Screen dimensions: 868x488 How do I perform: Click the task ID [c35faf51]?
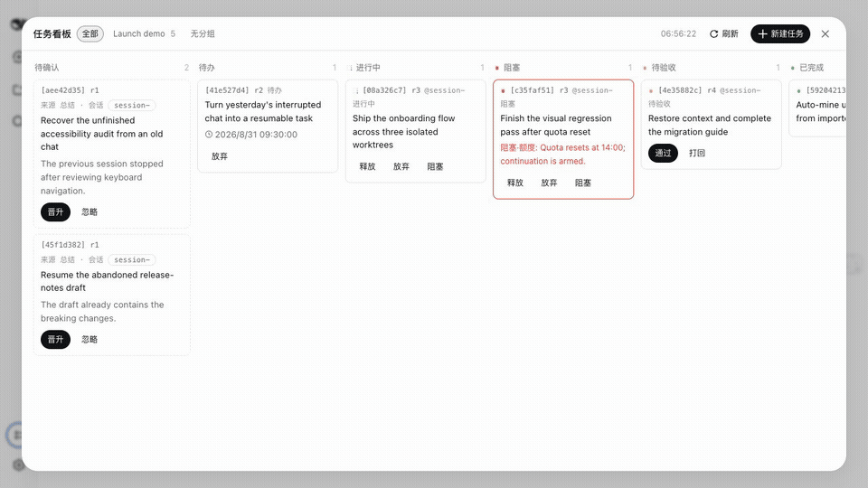(532, 90)
